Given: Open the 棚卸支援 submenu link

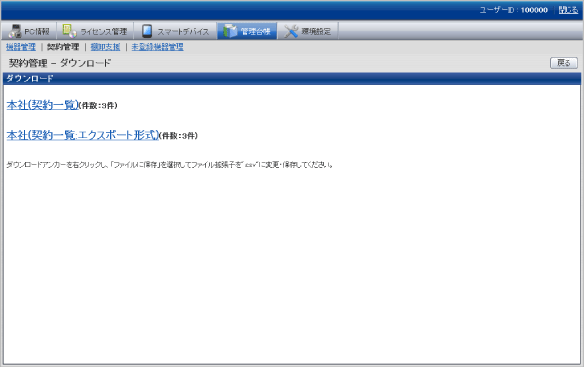Looking at the screenshot, I should (x=105, y=47).
